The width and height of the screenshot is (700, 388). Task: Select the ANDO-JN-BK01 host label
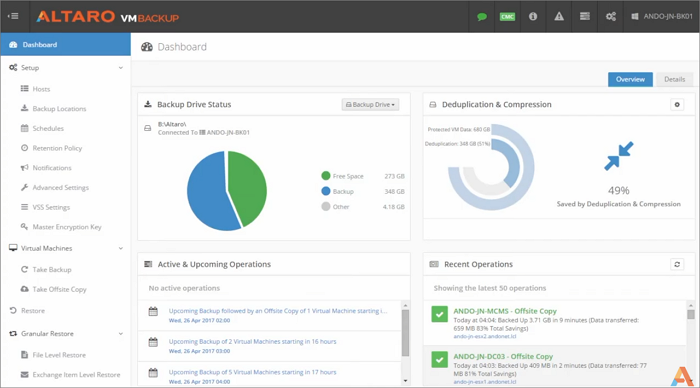668,17
